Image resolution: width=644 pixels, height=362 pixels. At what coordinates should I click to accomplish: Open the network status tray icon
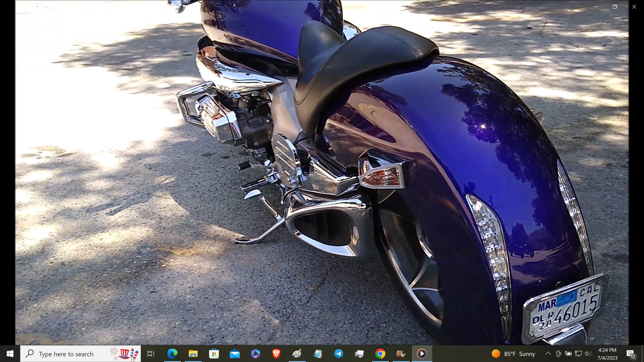pyautogui.click(x=578, y=353)
